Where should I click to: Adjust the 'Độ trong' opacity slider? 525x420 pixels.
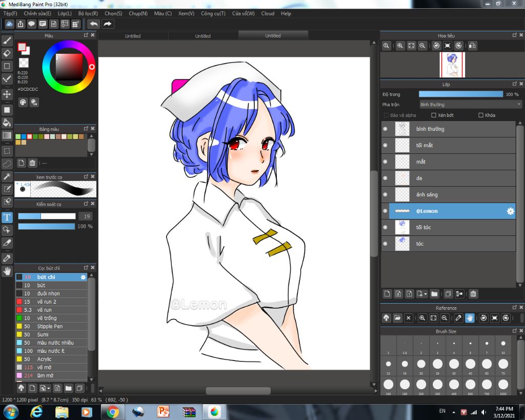click(460, 94)
